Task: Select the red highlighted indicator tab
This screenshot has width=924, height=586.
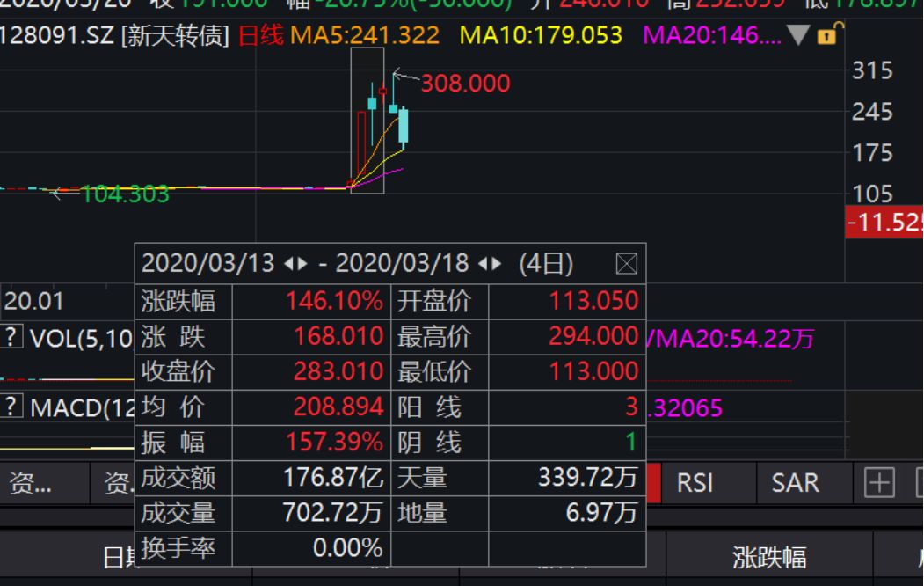Action: (x=653, y=482)
